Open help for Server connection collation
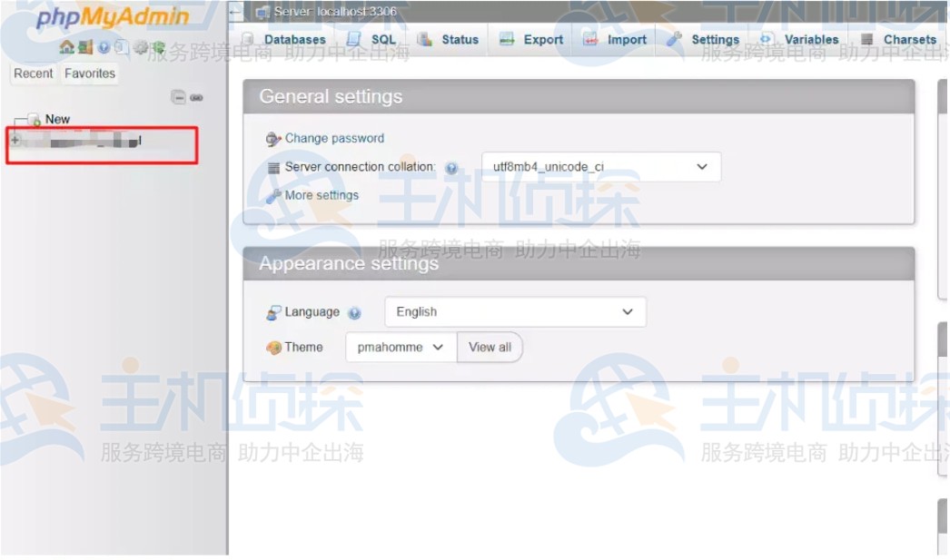The image size is (950, 560). (x=451, y=168)
